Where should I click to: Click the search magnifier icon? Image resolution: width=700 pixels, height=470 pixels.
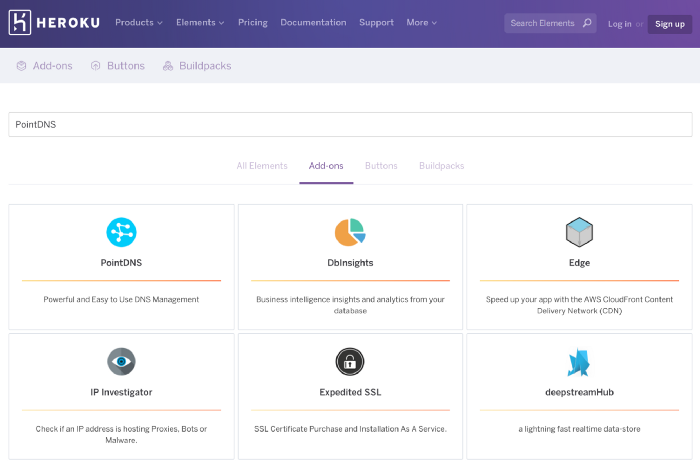[587, 23]
